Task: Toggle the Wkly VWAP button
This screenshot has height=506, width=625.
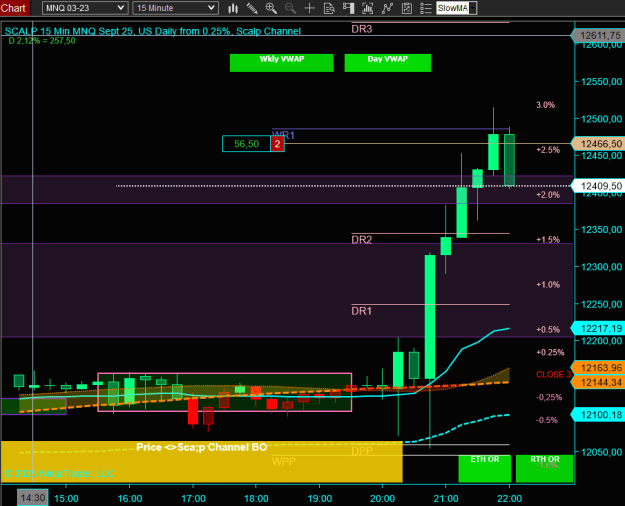Action: tap(281, 63)
